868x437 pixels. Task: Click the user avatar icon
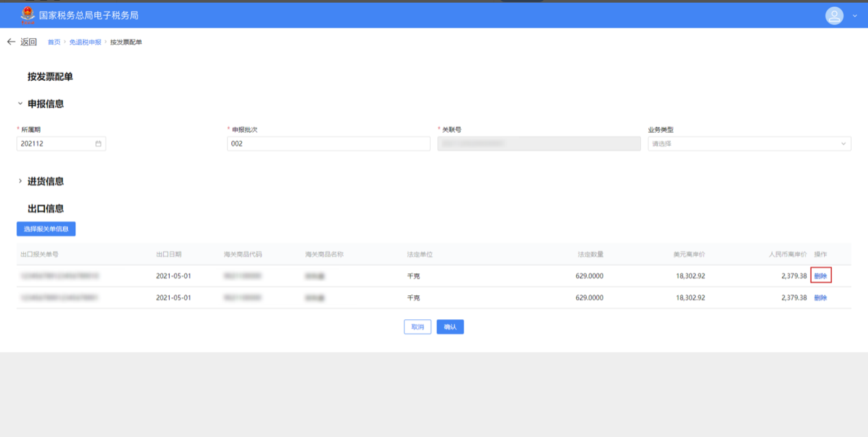834,15
